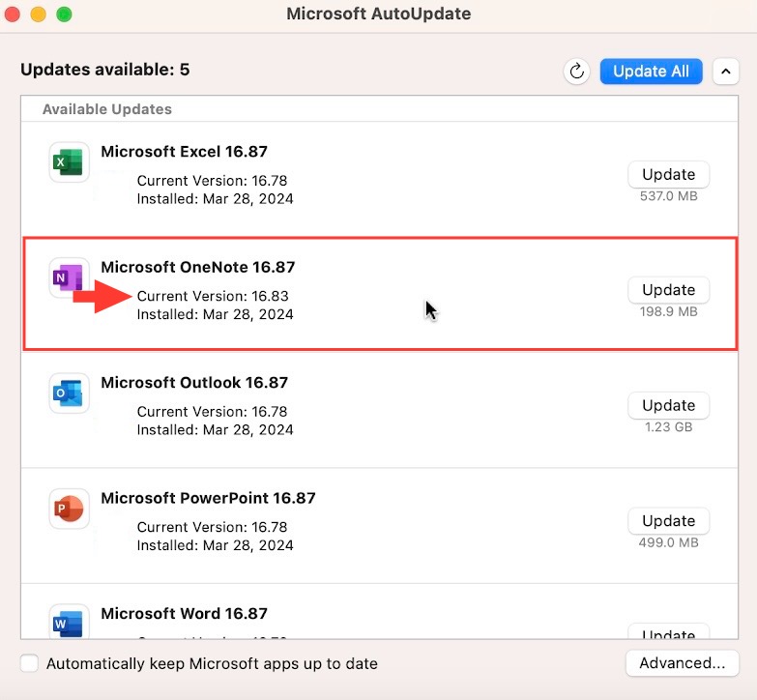
Task: Click the Microsoft AutoUpdate window title
Action: tap(379, 14)
